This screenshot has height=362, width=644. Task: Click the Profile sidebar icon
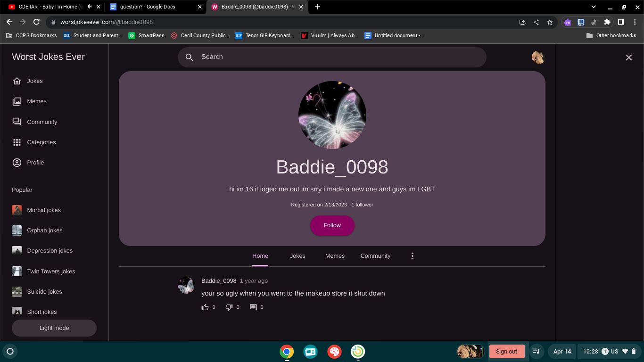(x=17, y=163)
